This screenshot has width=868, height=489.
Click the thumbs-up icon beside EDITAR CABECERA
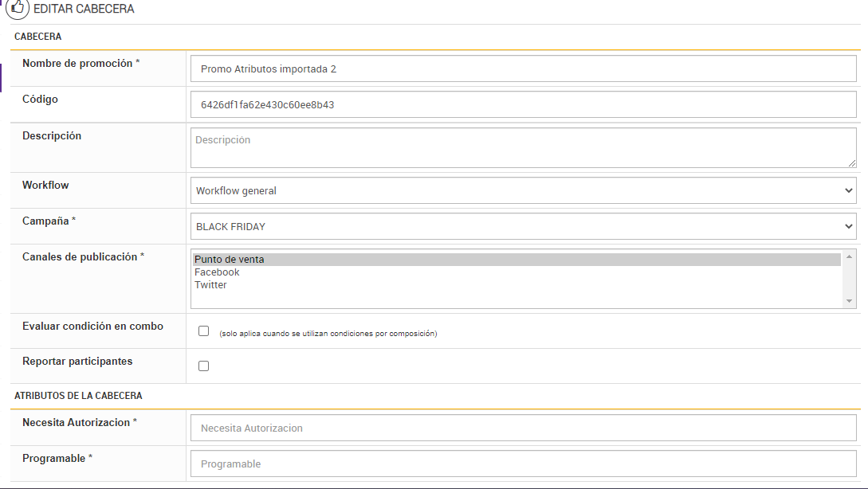(18, 10)
